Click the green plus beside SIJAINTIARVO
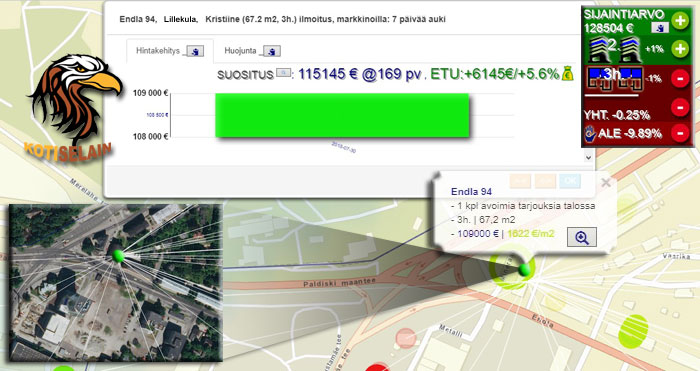 click(x=680, y=21)
